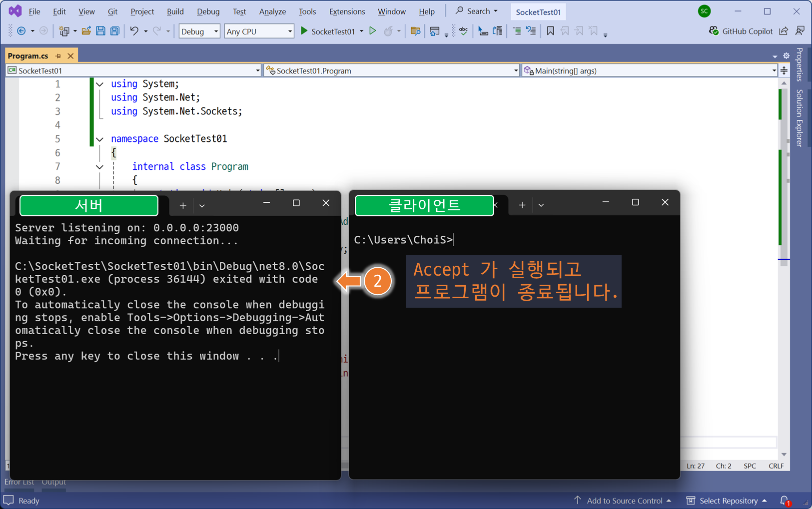Open the Analyze menu
The width and height of the screenshot is (812, 509).
tap(272, 11)
